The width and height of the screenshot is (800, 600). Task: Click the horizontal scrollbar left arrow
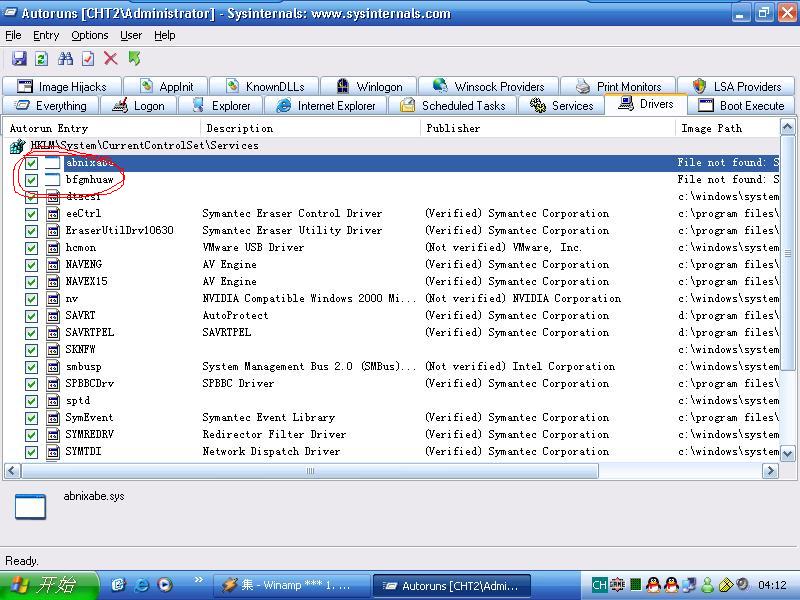pyautogui.click(x=13, y=471)
